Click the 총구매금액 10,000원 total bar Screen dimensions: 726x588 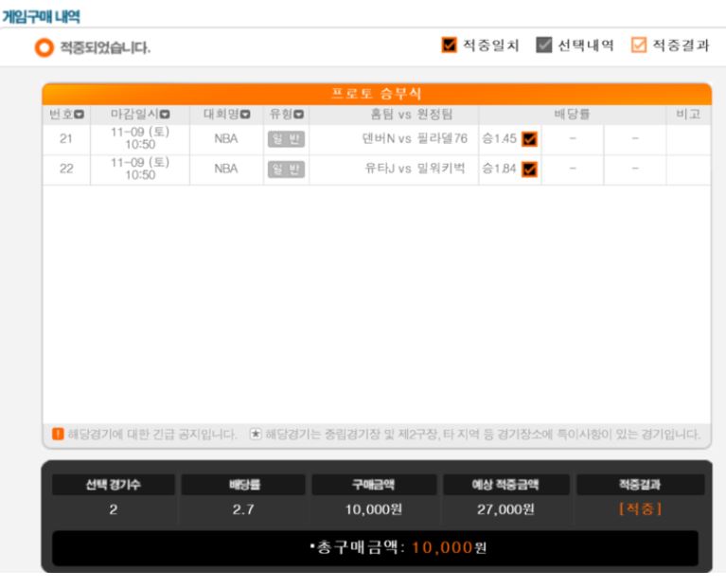[x=375, y=547]
